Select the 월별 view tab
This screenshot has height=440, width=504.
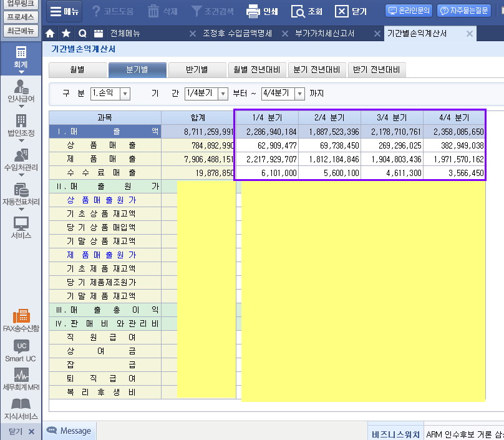pyautogui.click(x=77, y=70)
